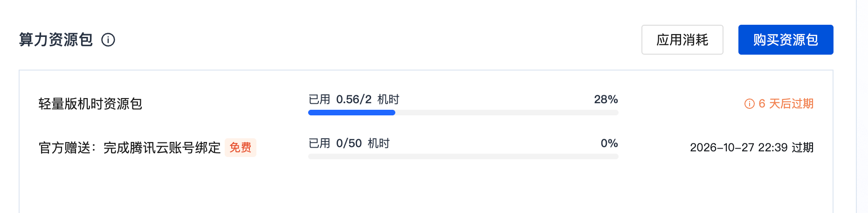Click the blue filled part of the 轻量版 progress bar
The height and width of the screenshot is (213, 868).
(x=351, y=113)
